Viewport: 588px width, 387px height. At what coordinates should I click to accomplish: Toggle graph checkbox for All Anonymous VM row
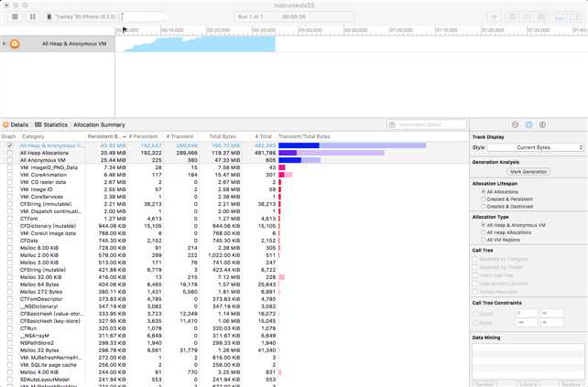10,160
